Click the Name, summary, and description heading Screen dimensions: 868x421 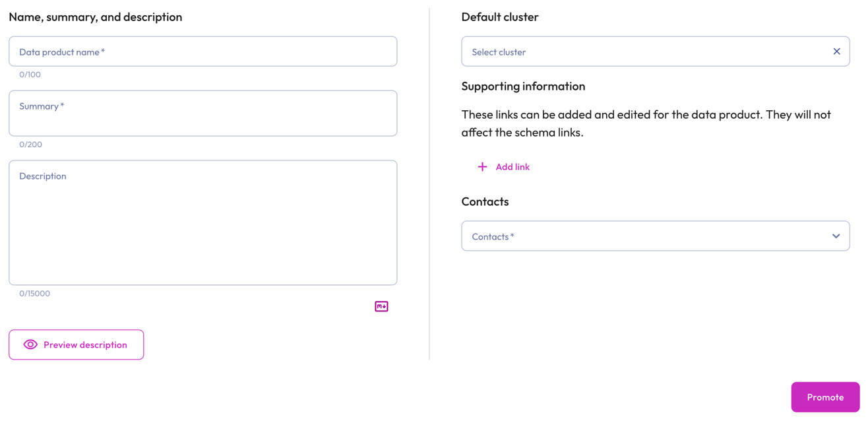pos(95,16)
